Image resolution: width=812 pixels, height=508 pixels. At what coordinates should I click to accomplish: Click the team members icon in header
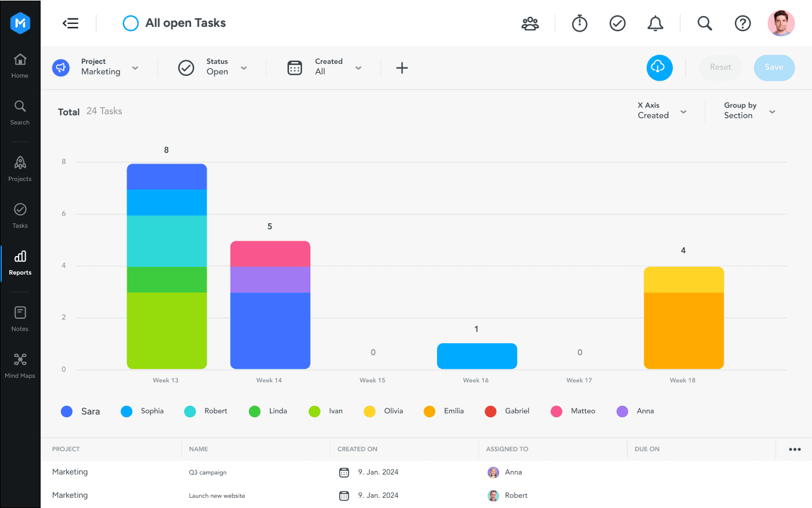(x=530, y=23)
